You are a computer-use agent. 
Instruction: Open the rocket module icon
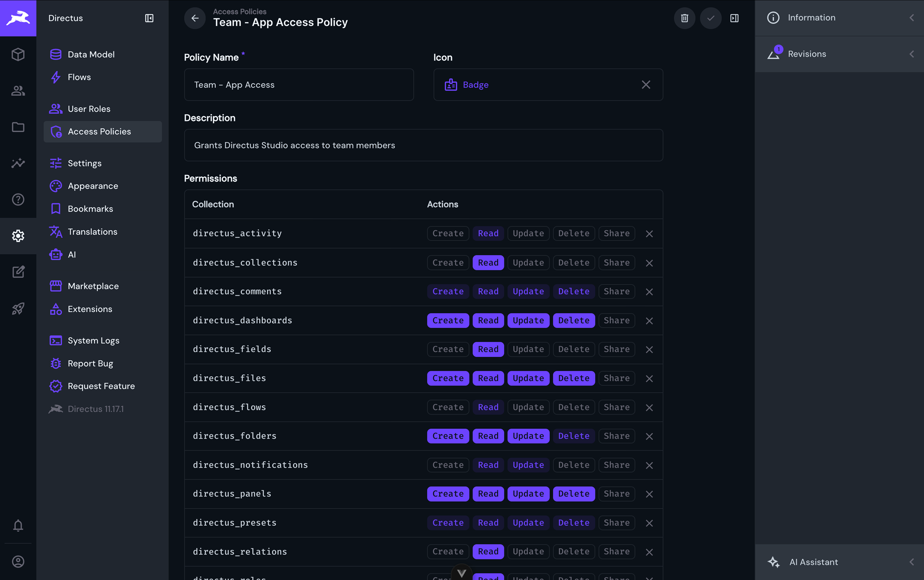(x=18, y=308)
